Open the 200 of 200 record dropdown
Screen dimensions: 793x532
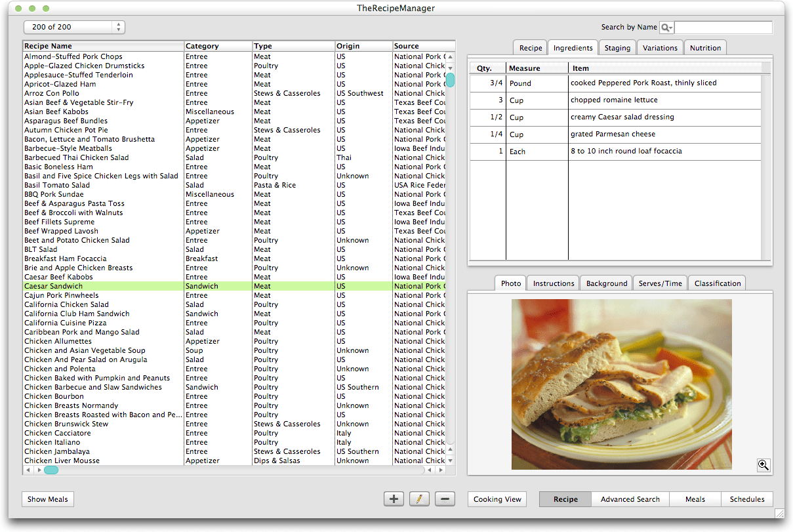[74, 27]
